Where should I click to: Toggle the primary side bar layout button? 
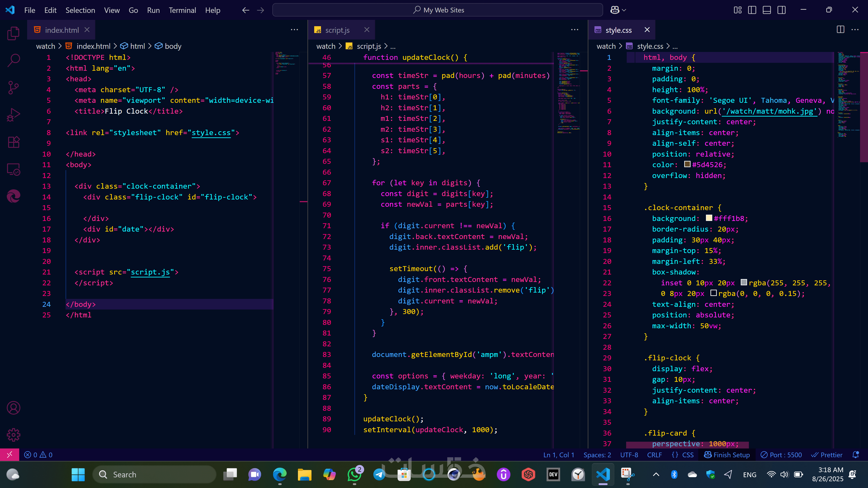click(x=752, y=10)
